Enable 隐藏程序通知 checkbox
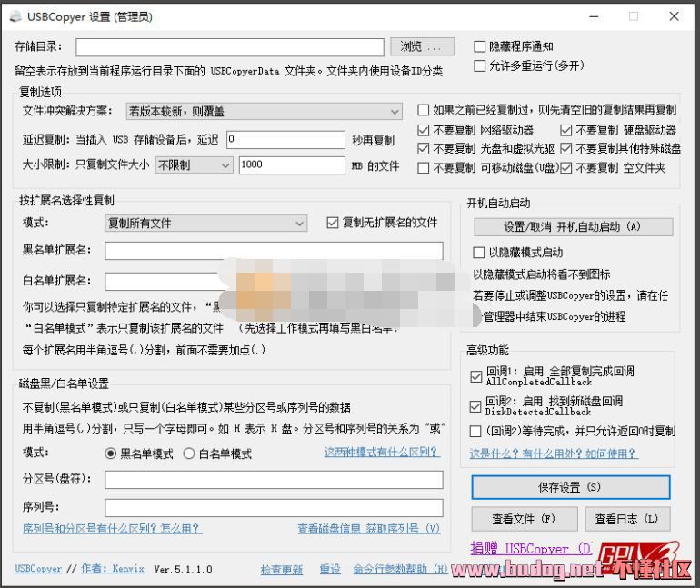700x588 pixels. [x=481, y=46]
